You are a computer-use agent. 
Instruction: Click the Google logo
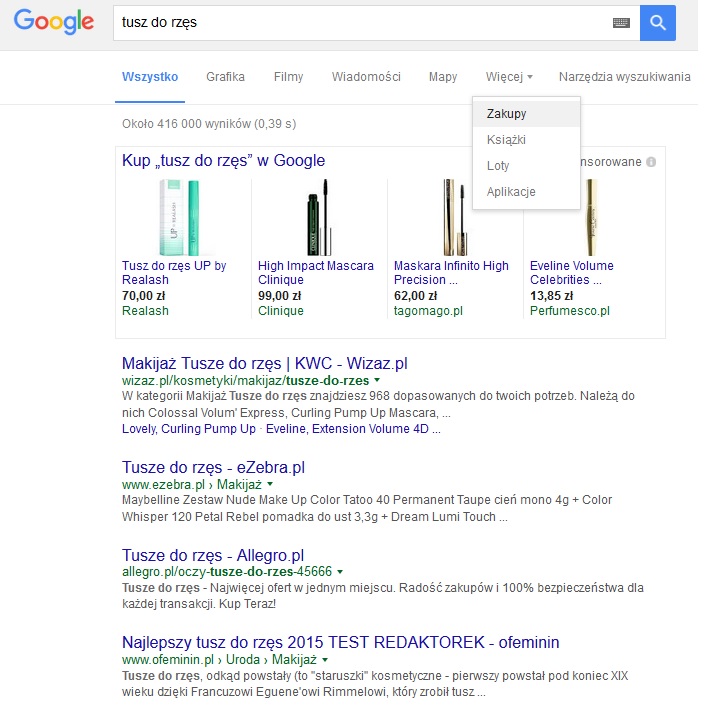pos(54,22)
